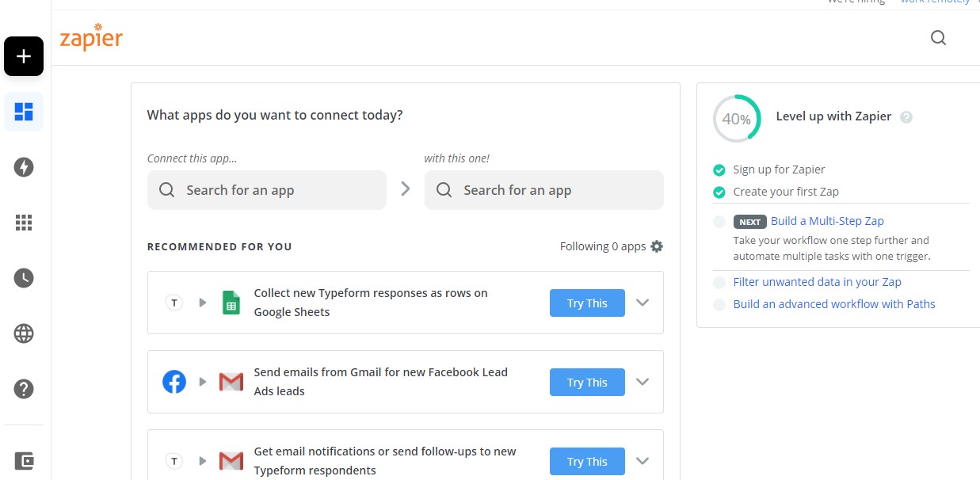Click the Create your first Zap checkmark

click(719, 192)
